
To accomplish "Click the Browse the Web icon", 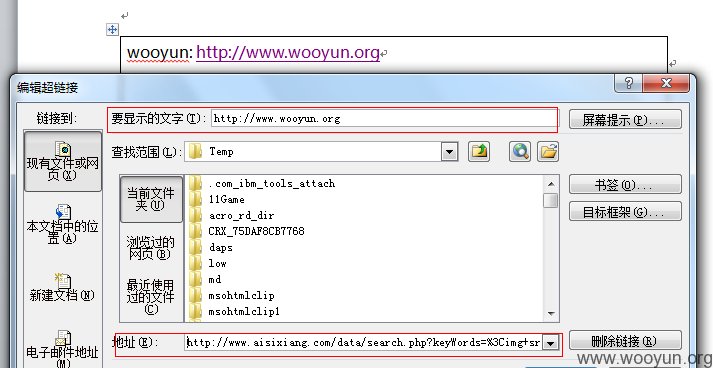I will click(520, 151).
